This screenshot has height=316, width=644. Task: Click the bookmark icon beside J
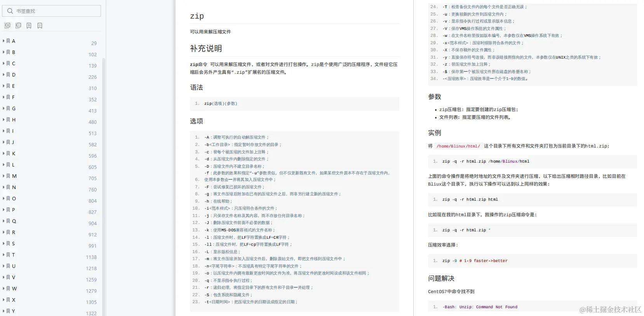[8, 142]
